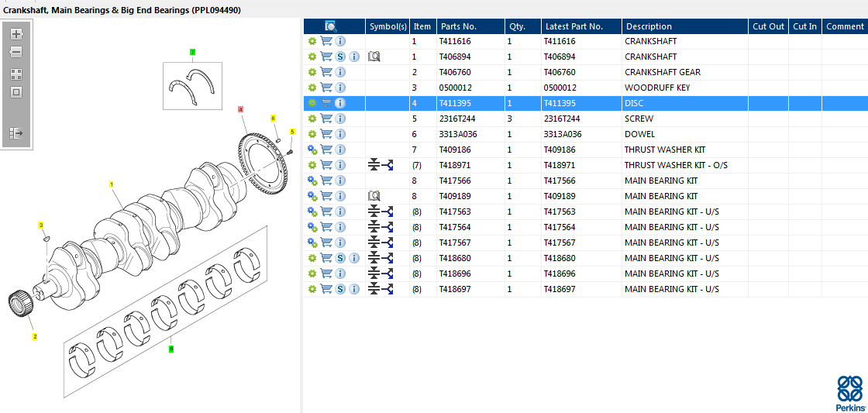Click the Cut Out column header

768,26
